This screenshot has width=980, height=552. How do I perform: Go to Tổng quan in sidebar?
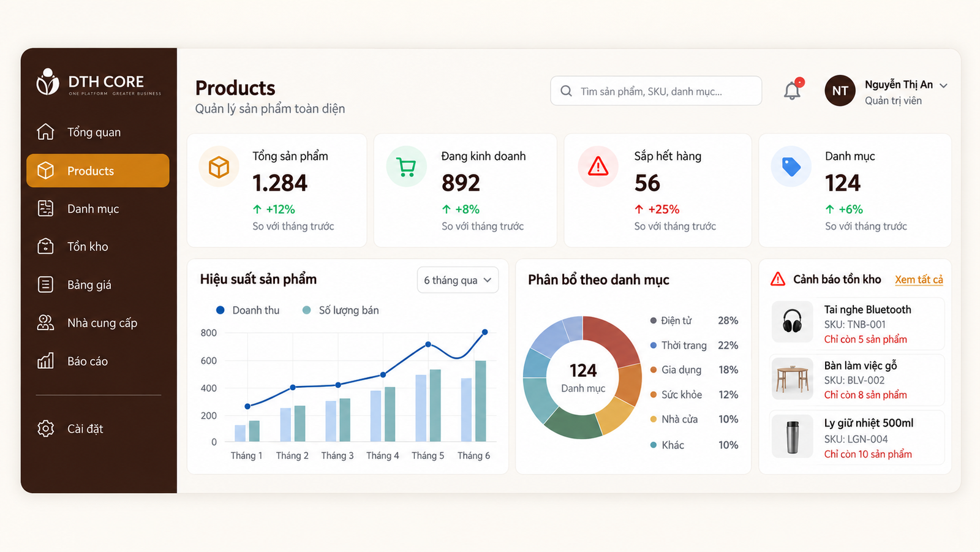pos(98,132)
